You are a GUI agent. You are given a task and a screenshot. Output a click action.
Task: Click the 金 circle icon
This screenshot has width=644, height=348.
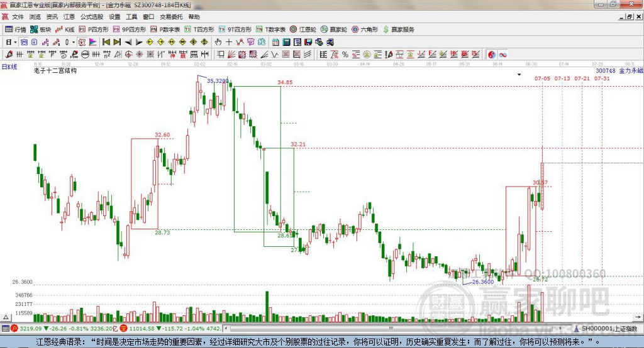(367, 55)
